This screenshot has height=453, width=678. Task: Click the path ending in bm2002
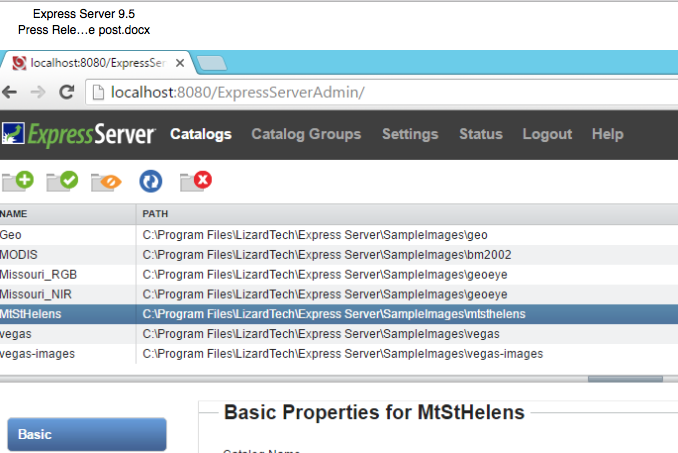pos(327,255)
